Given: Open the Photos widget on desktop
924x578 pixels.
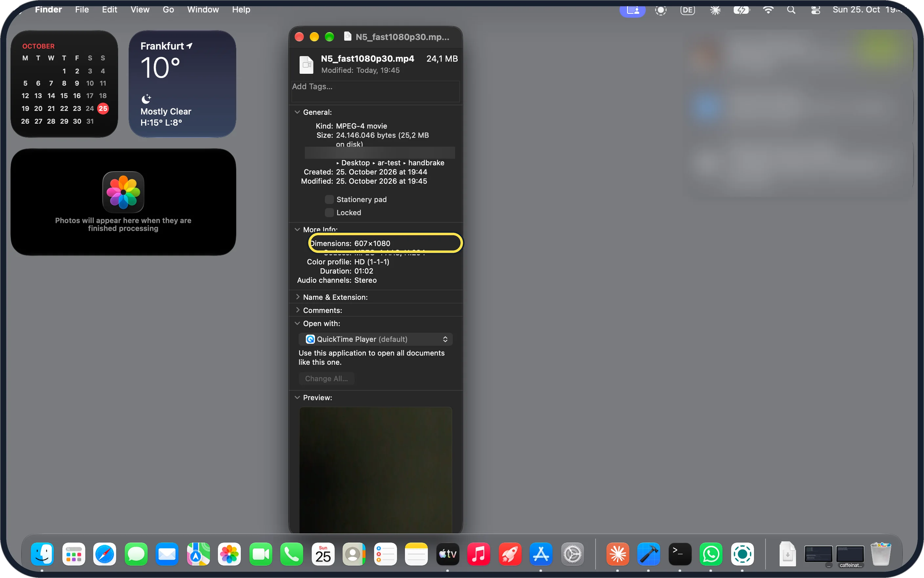Looking at the screenshot, I should click(x=123, y=202).
